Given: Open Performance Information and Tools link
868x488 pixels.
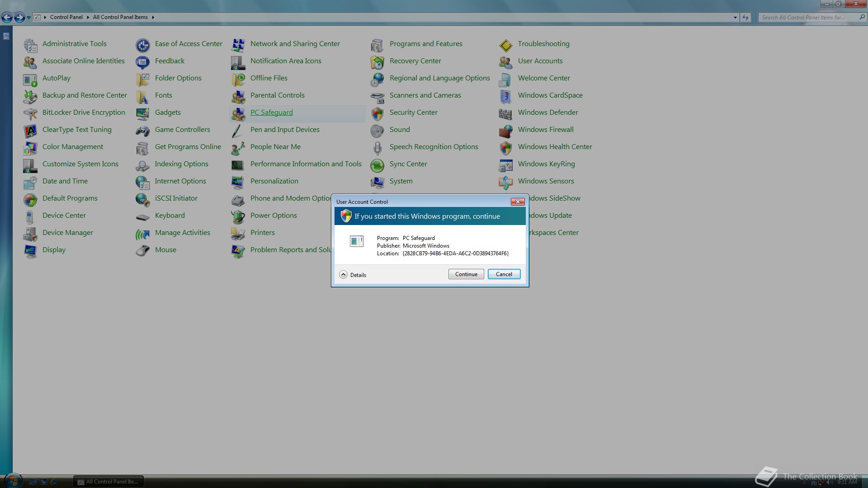Looking at the screenshot, I should tap(306, 164).
